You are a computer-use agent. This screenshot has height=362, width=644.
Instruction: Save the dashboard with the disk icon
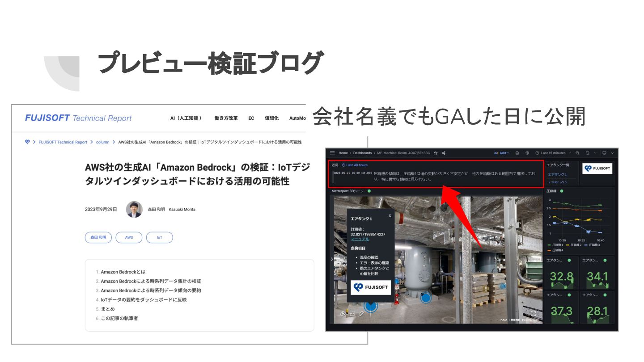(517, 153)
